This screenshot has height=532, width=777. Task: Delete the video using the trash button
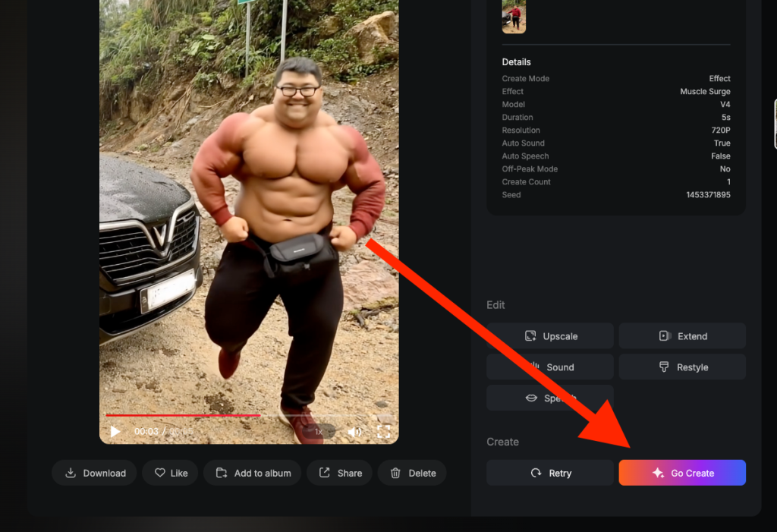point(413,473)
